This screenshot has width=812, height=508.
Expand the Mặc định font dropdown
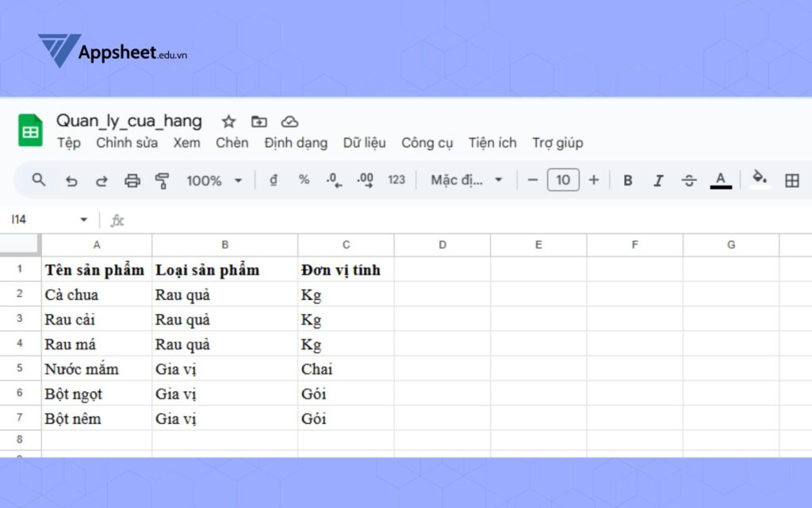coord(466,180)
